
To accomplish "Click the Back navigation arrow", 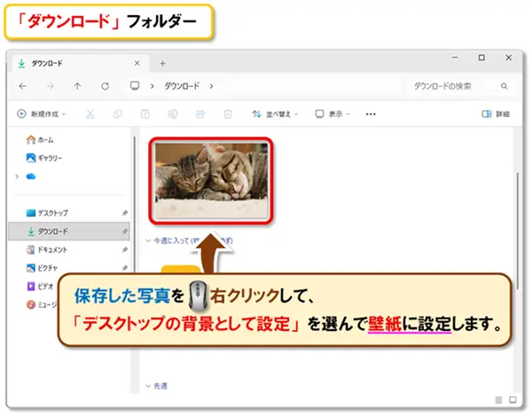I will coord(22,86).
